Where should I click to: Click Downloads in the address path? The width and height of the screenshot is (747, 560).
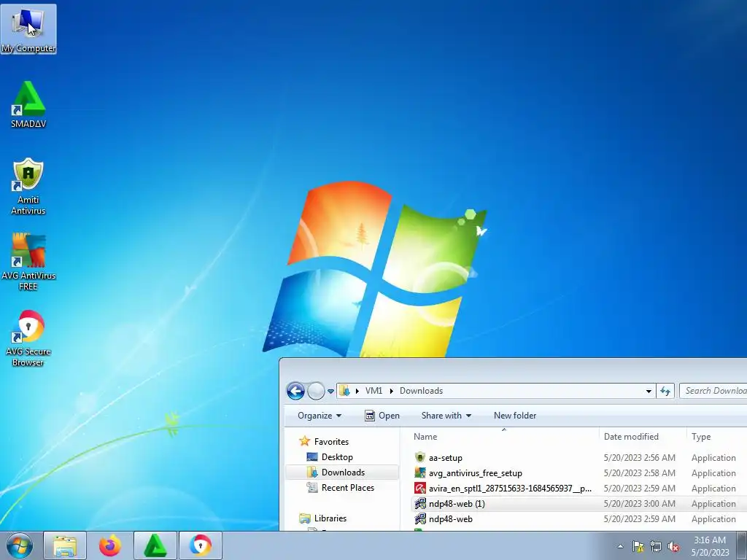click(x=421, y=391)
